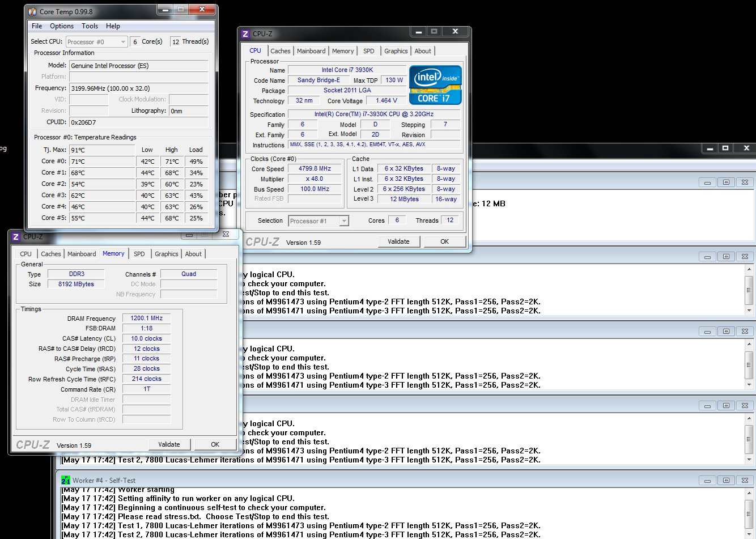The image size is (756, 539).
Task: Click Validate in the CPU-Z timings window
Action: pyautogui.click(x=169, y=444)
